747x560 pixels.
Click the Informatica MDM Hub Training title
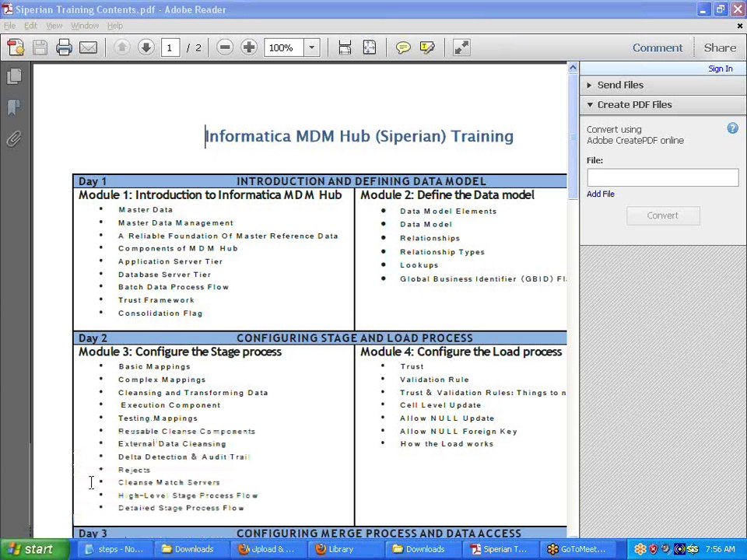(359, 136)
